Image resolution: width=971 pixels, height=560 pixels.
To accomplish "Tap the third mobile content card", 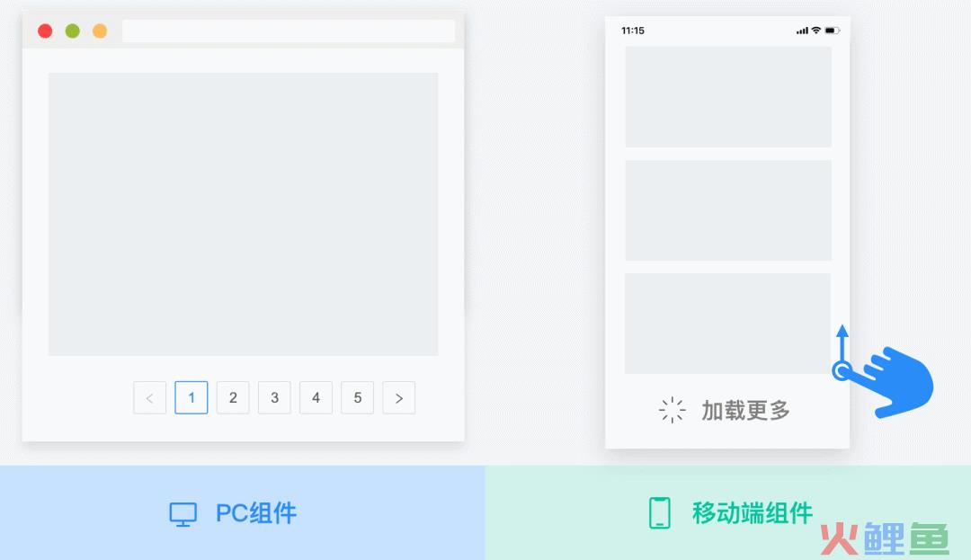I will [727, 324].
